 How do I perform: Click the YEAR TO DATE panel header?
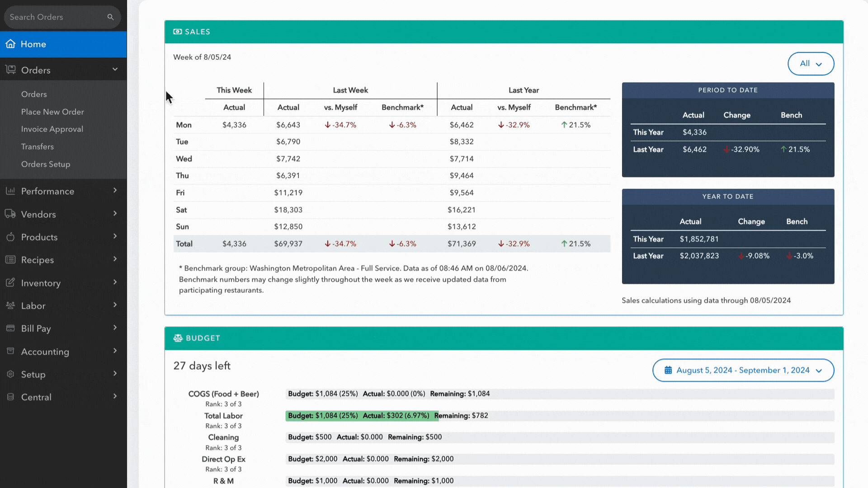[x=728, y=197]
